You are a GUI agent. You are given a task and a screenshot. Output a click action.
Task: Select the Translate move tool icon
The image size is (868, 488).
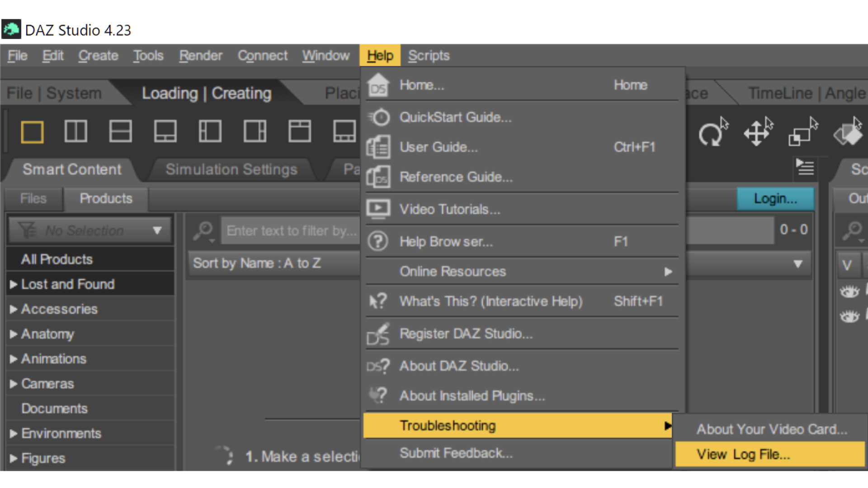[x=758, y=132]
